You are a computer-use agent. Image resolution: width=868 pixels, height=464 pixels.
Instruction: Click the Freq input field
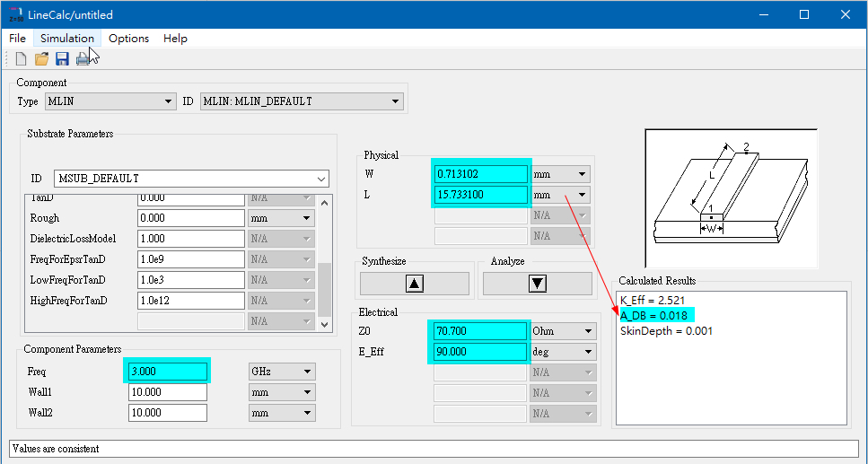[168, 372]
